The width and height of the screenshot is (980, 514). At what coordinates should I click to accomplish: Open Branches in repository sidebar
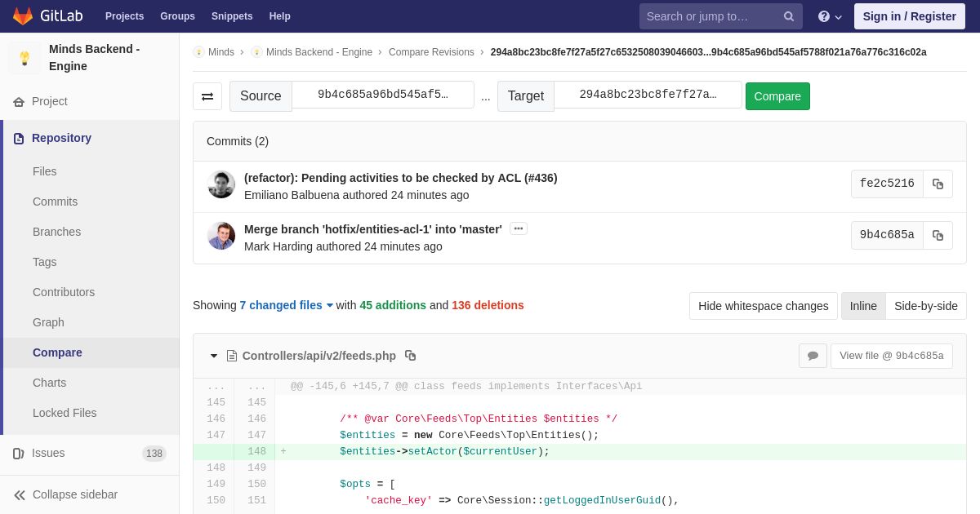56,232
